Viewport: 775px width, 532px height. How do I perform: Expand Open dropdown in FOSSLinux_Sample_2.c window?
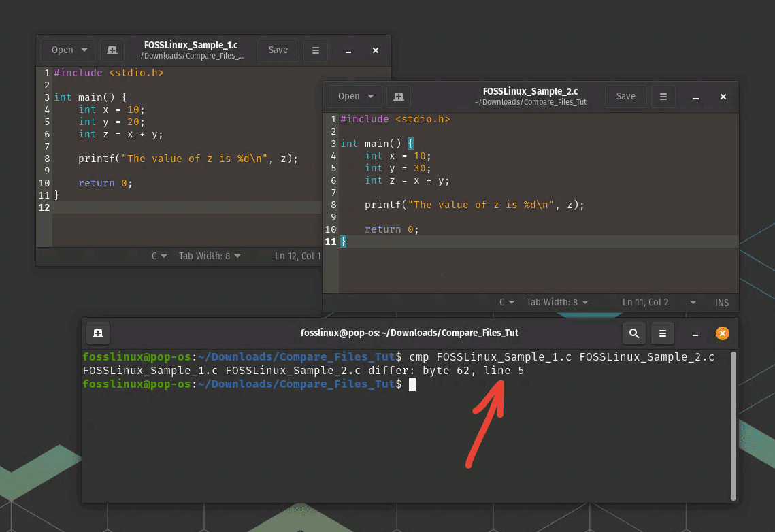(355, 97)
